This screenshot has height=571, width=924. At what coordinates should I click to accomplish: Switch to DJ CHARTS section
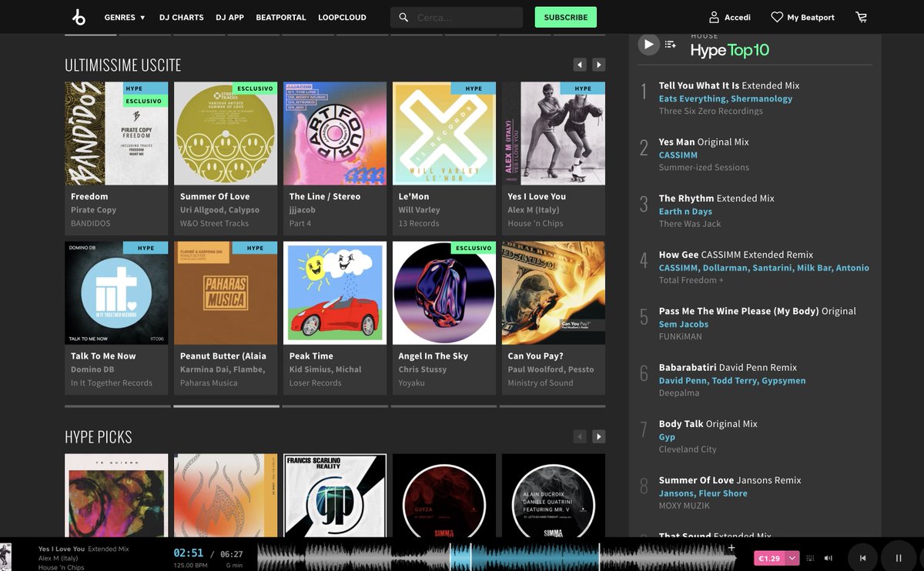pyautogui.click(x=181, y=17)
